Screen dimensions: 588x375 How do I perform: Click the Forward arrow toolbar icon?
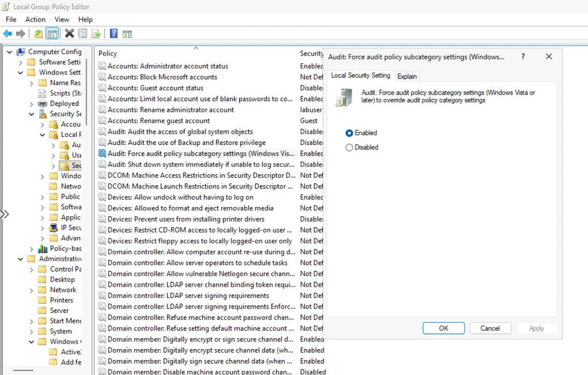(21, 34)
